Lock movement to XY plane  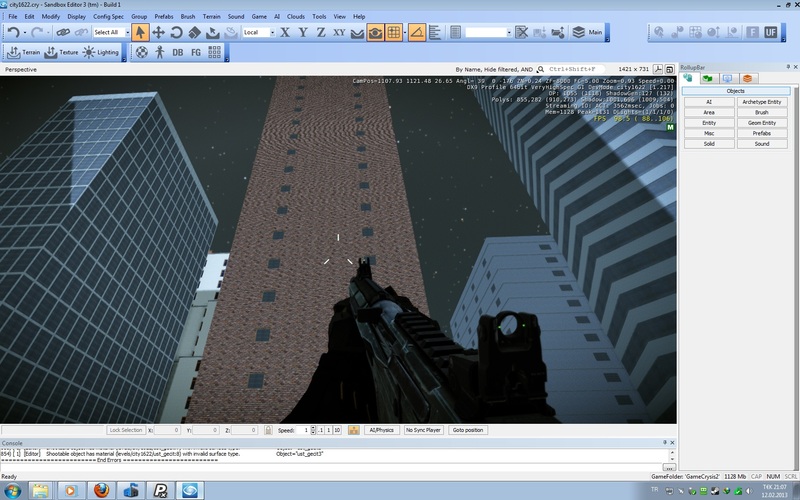click(339, 32)
